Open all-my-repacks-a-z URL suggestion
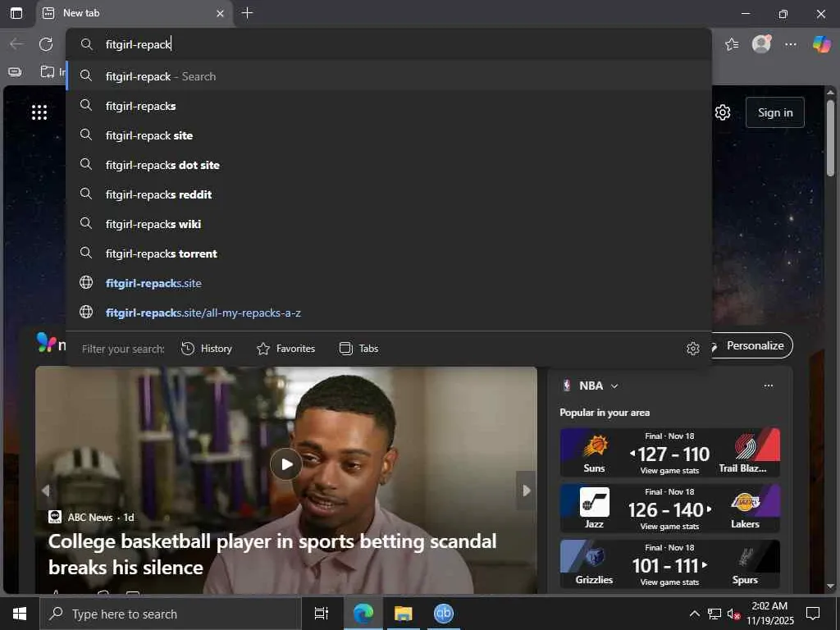This screenshot has width=840, height=630. pos(388,313)
